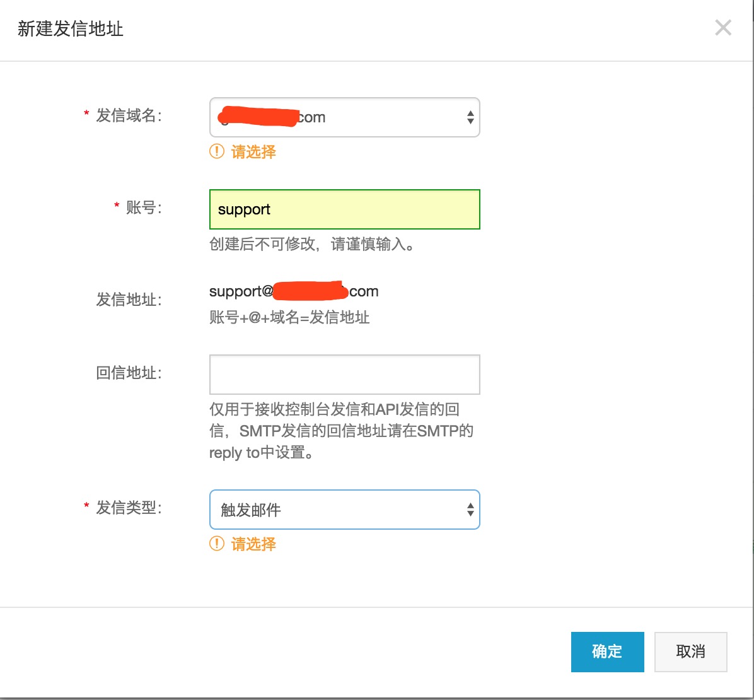Click the 取消 cancel button
The width and height of the screenshot is (754, 700).
tap(690, 652)
